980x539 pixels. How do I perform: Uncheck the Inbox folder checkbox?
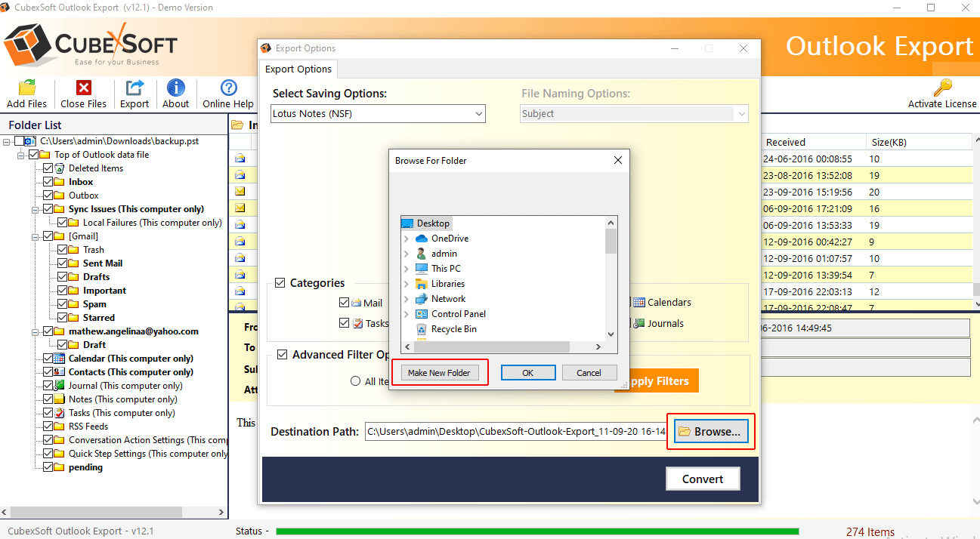point(48,182)
